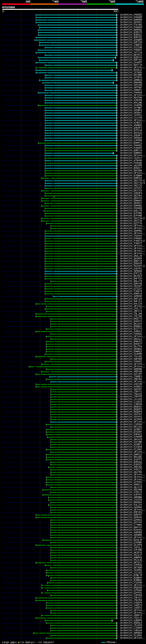Open the UniRef100_O82733-3 row
This screenshot has height=644, width=146.
pyautogui.click(x=132, y=183)
